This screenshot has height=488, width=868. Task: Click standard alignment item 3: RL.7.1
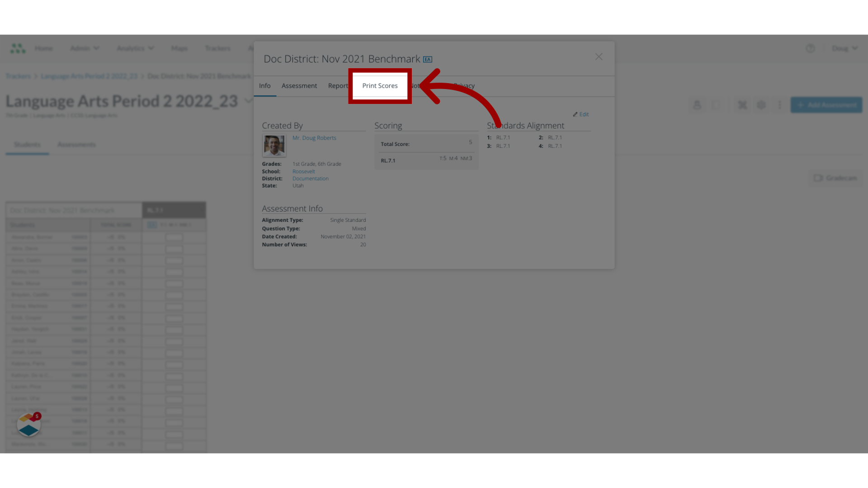click(499, 146)
